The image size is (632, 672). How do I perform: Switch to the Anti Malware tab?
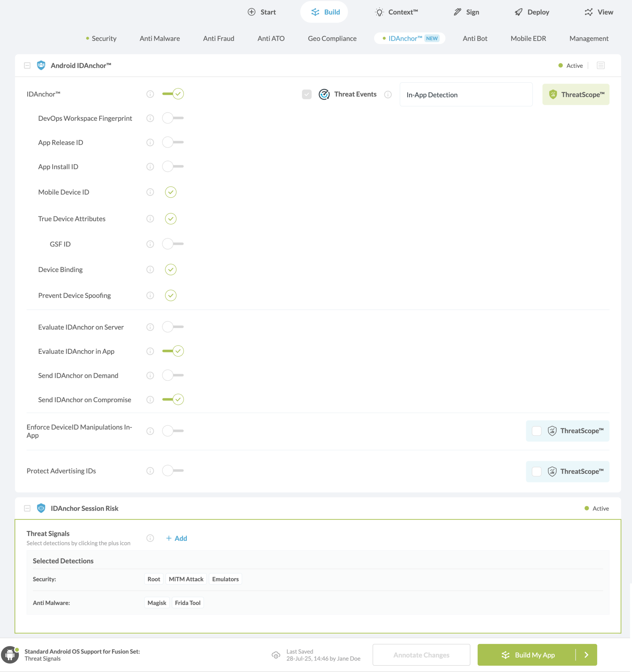160,38
